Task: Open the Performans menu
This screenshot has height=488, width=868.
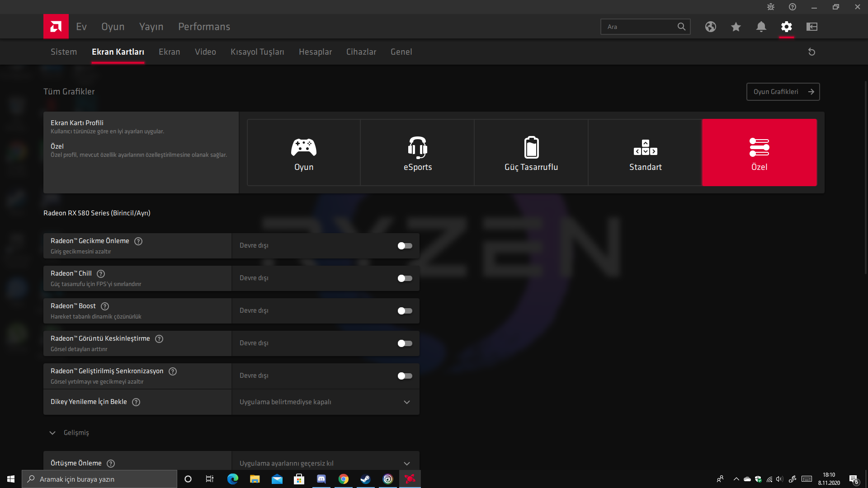Action: tap(204, 27)
